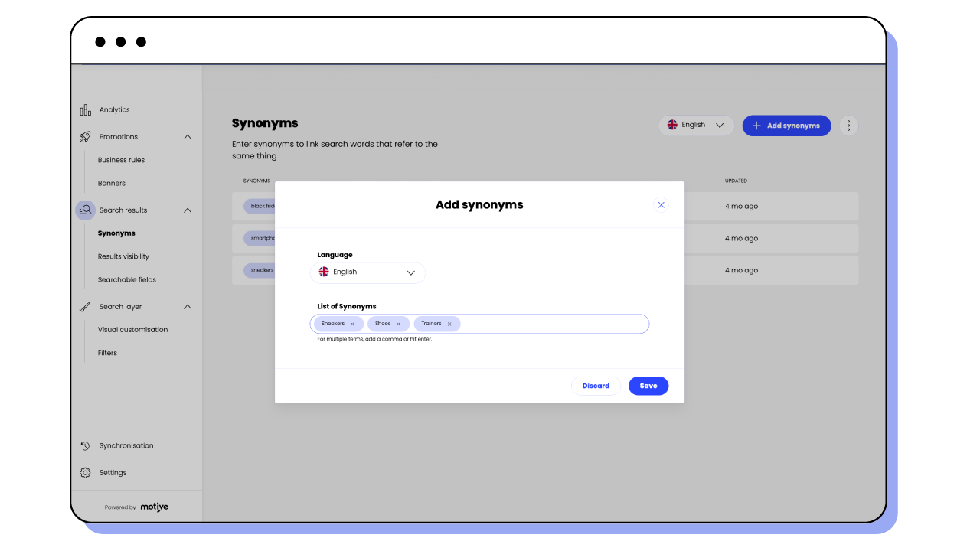
Task: Click the Synchronisation sync icon
Action: (85, 445)
